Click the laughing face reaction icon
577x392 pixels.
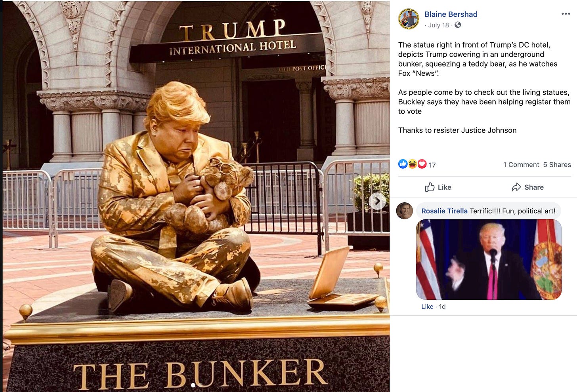click(413, 164)
